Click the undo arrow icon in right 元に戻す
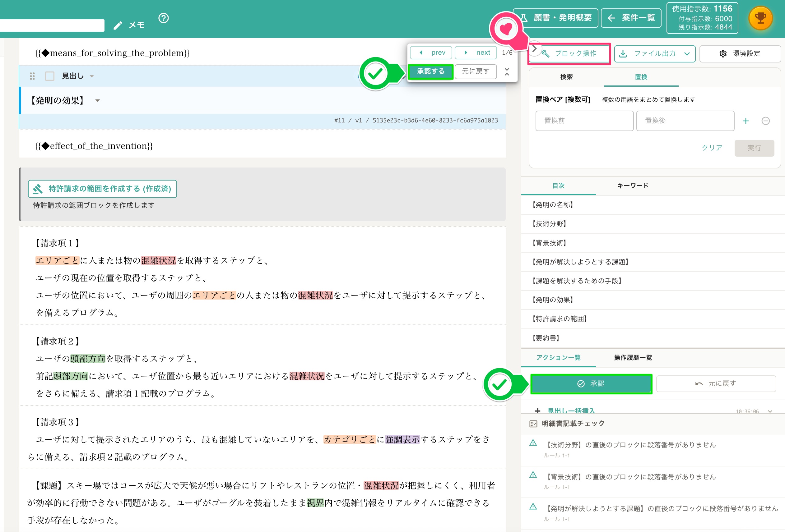The image size is (785, 532). [699, 384]
